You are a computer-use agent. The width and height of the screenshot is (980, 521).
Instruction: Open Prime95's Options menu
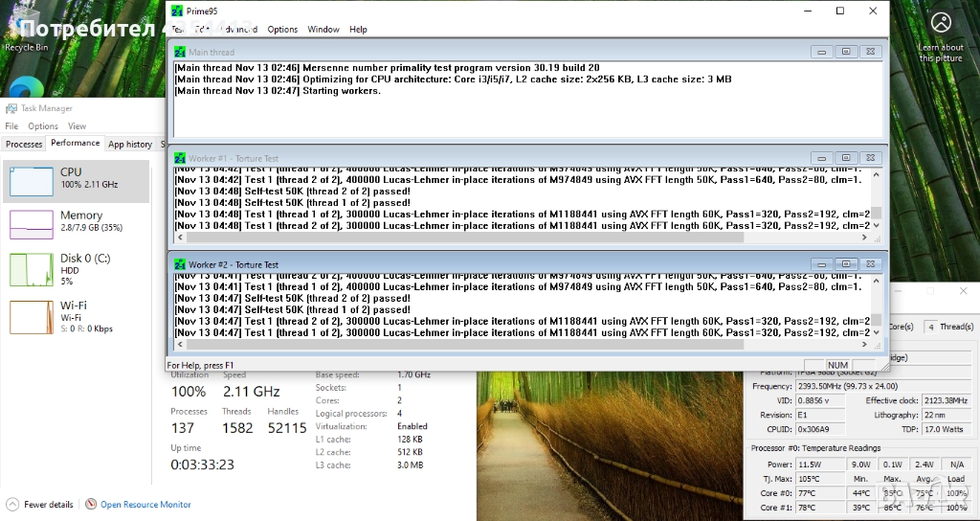[282, 30]
